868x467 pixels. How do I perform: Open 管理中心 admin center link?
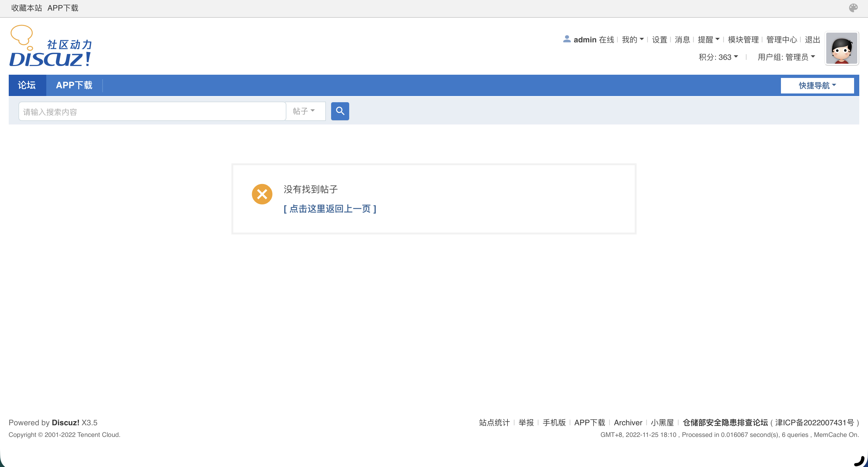(x=781, y=40)
